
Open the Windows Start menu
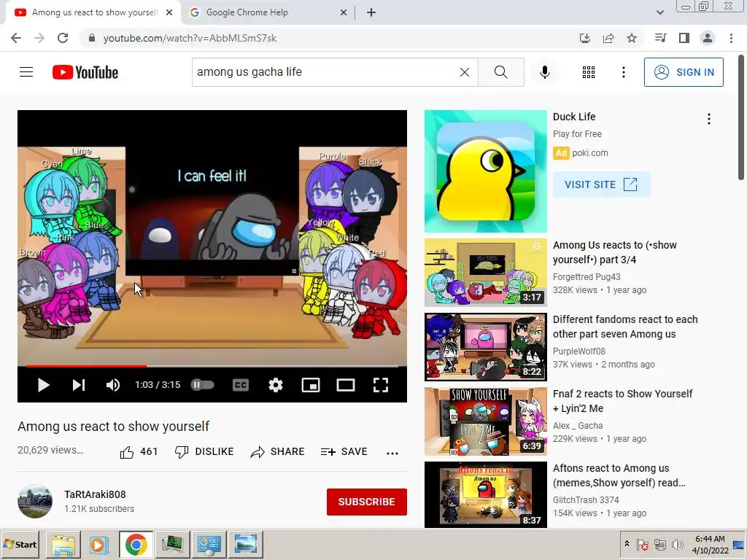[x=20, y=544]
